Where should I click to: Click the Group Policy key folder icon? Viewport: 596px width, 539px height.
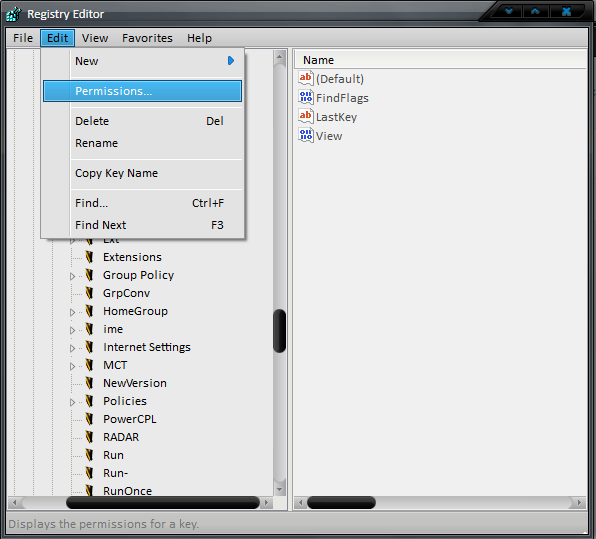[x=90, y=275]
